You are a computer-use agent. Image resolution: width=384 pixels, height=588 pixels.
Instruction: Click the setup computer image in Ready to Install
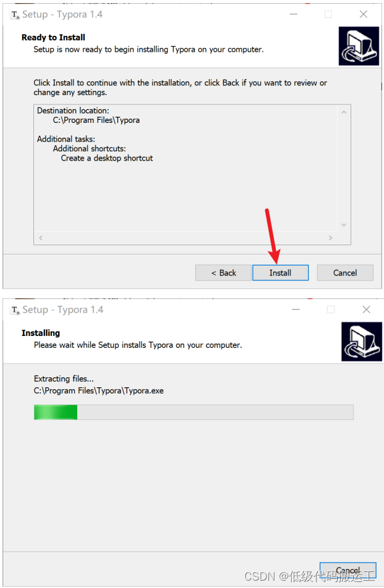[x=359, y=46]
